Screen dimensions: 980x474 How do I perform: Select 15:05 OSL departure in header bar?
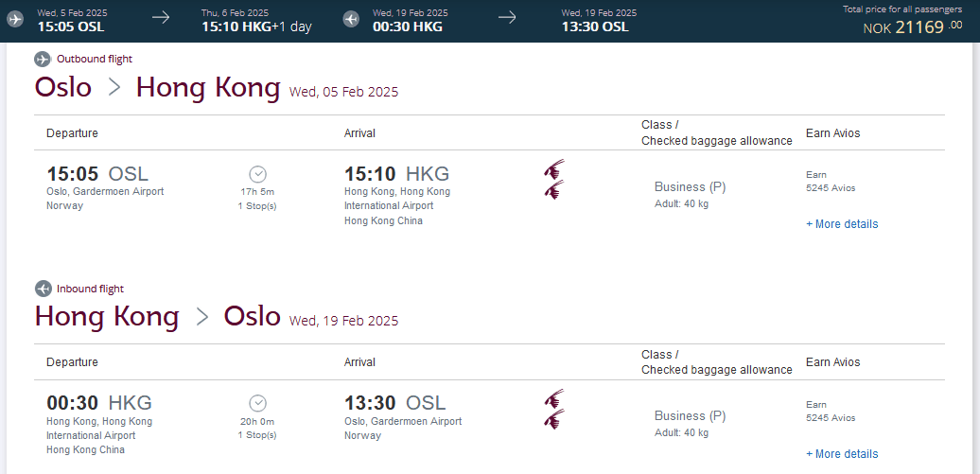coord(70,26)
